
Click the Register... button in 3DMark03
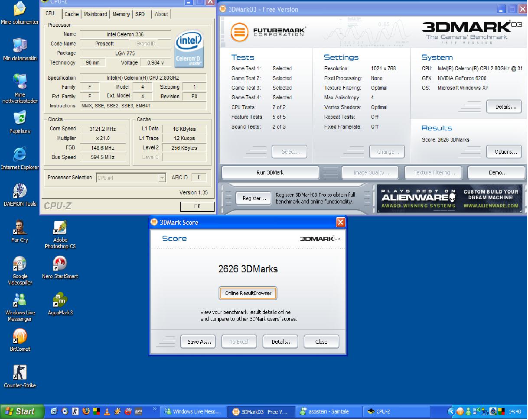click(x=254, y=198)
